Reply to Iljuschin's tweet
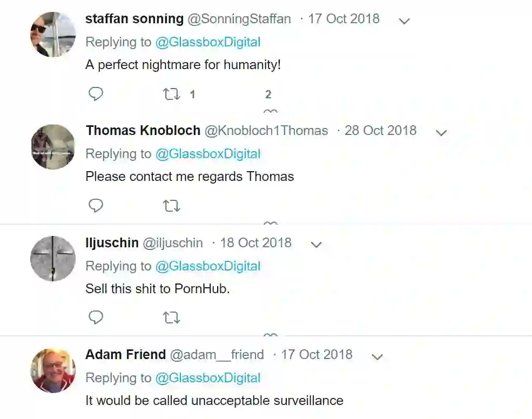Image resolution: width=532 pixels, height=419 pixels. point(96,317)
